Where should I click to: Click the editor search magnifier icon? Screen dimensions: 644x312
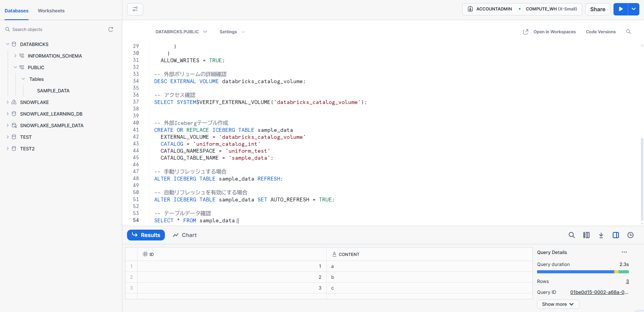coord(628,32)
